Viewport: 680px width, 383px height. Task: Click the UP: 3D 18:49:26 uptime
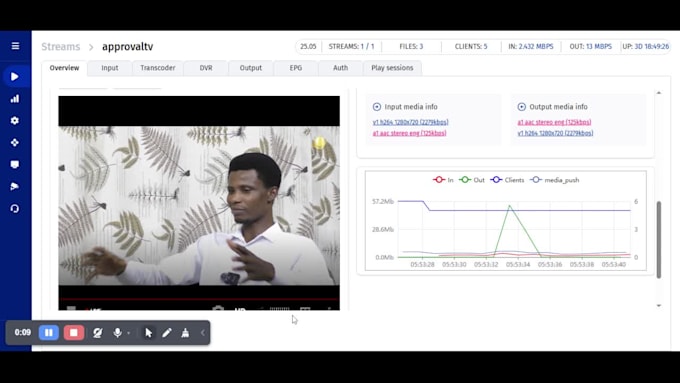point(646,46)
